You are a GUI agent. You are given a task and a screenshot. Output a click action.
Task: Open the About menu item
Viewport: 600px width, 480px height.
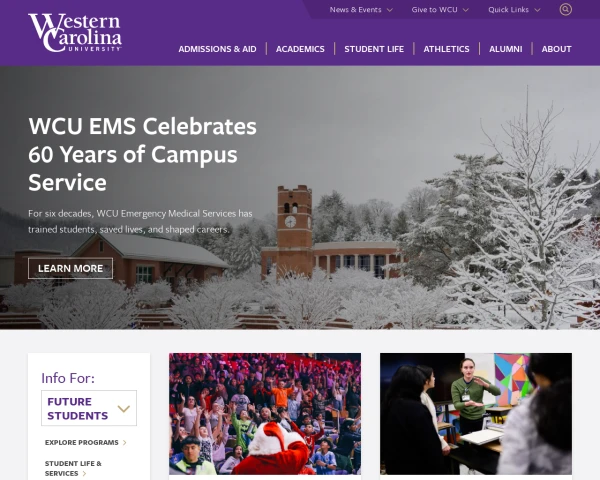coord(556,49)
